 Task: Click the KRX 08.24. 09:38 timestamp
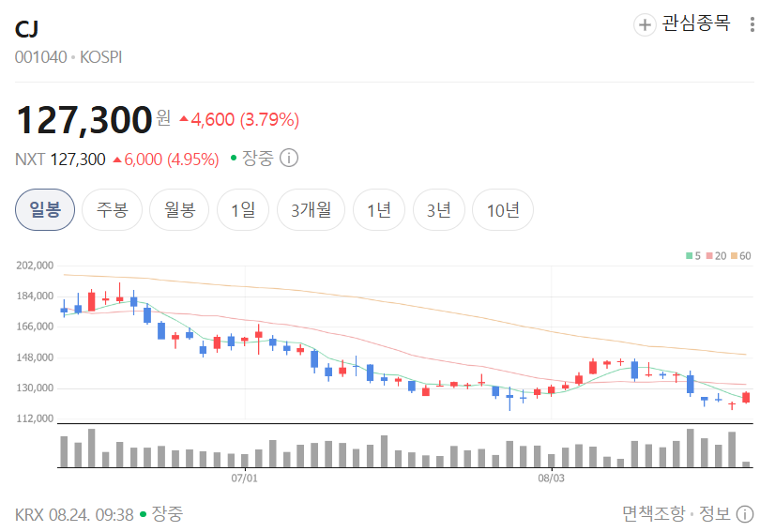pos(74,515)
